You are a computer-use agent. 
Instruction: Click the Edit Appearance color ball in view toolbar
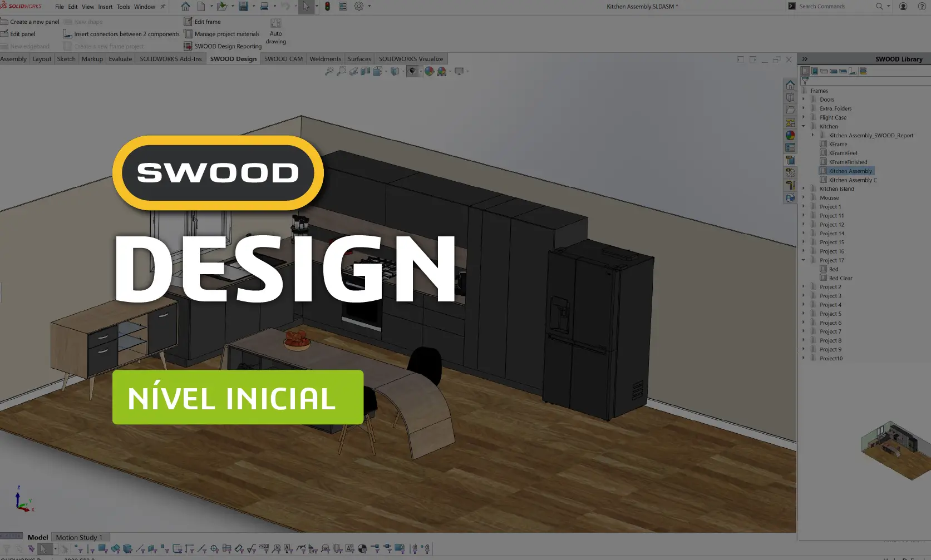429,71
